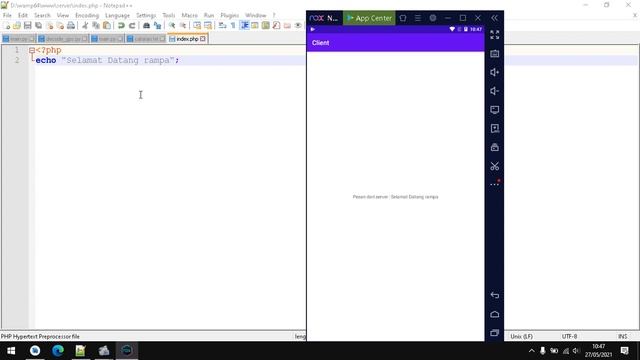Open the Search menu
Viewport: 640px width, 360px height.
click(42, 15)
